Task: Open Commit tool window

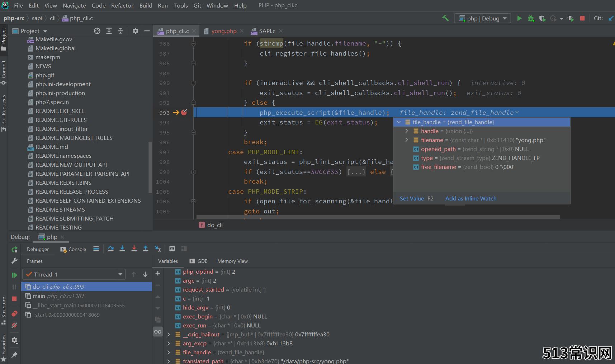Action: tap(4, 72)
